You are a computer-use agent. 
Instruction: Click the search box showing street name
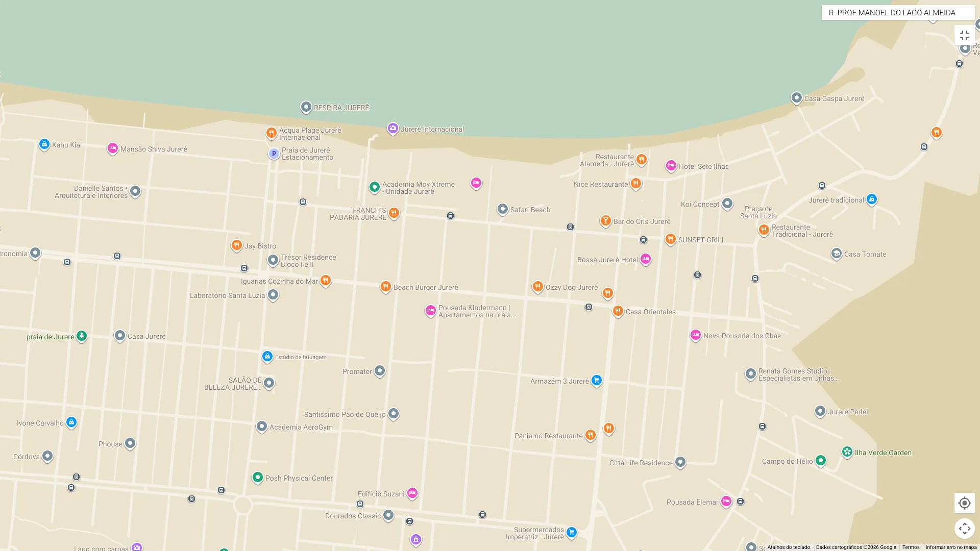[898, 12]
